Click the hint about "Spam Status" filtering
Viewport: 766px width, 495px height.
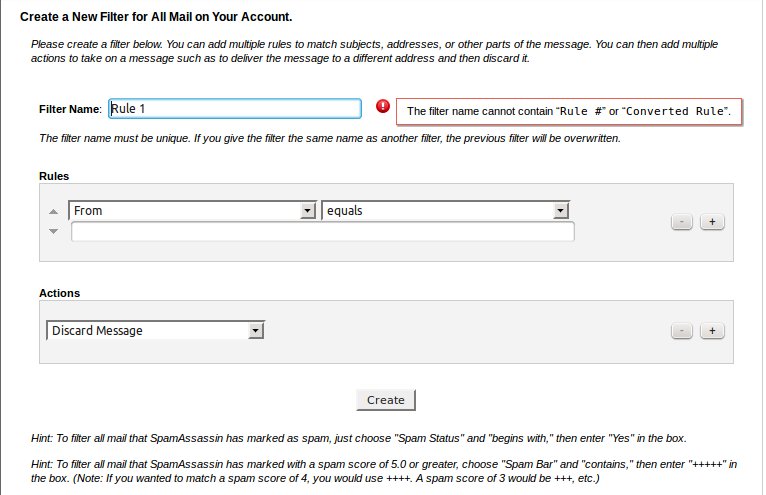(358, 439)
